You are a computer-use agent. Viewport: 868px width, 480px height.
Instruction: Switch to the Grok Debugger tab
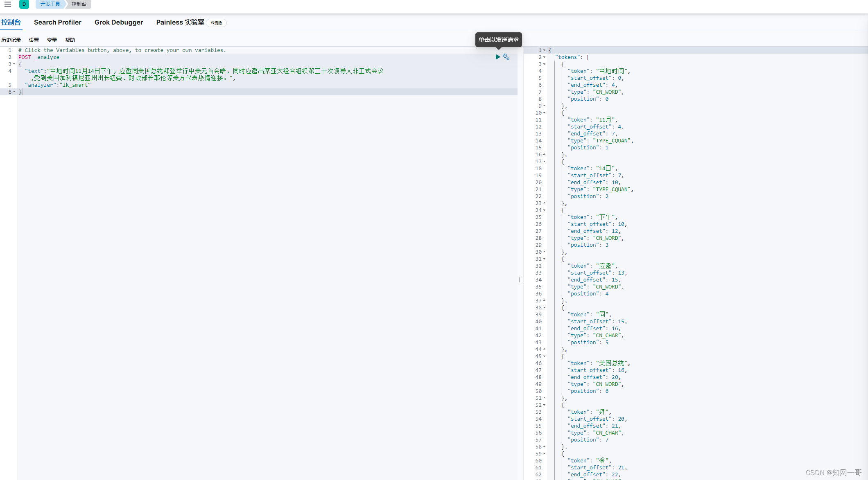119,22
